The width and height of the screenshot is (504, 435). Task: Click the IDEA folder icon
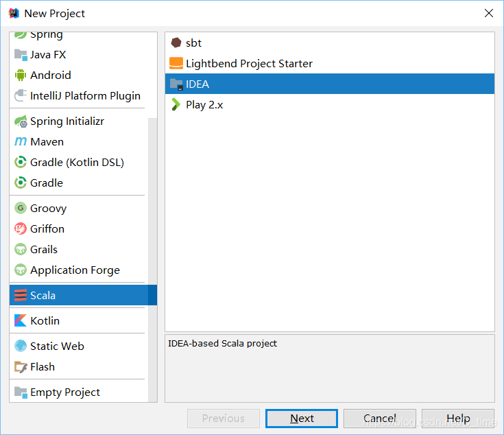tap(176, 84)
